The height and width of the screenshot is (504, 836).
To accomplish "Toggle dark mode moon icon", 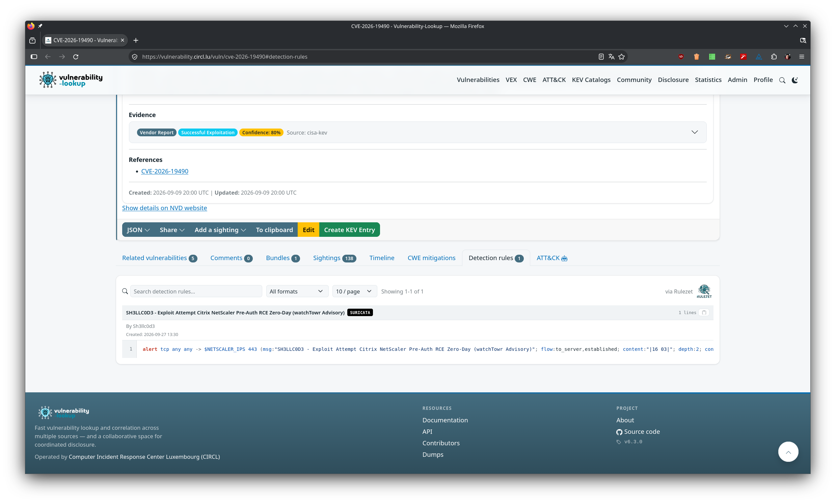I will click(794, 80).
